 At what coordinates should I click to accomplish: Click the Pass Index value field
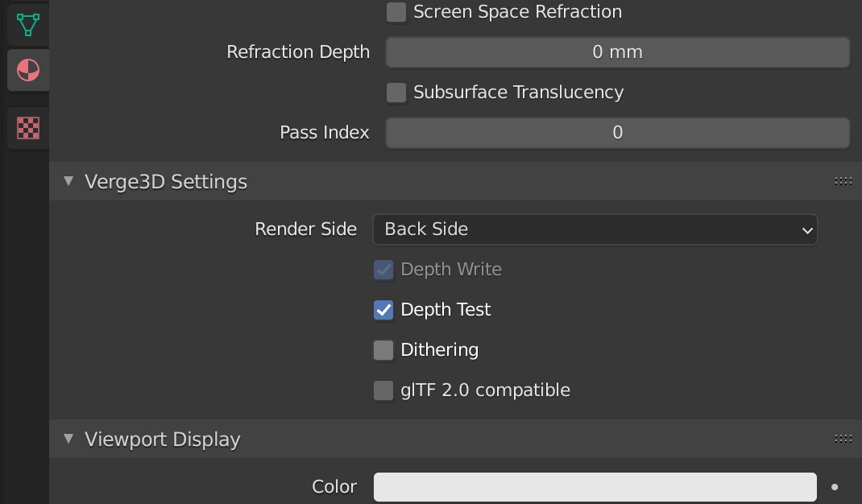tap(618, 133)
